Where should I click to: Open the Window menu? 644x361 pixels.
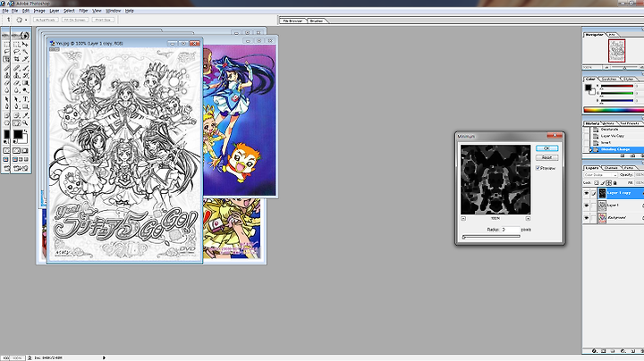tap(114, 11)
